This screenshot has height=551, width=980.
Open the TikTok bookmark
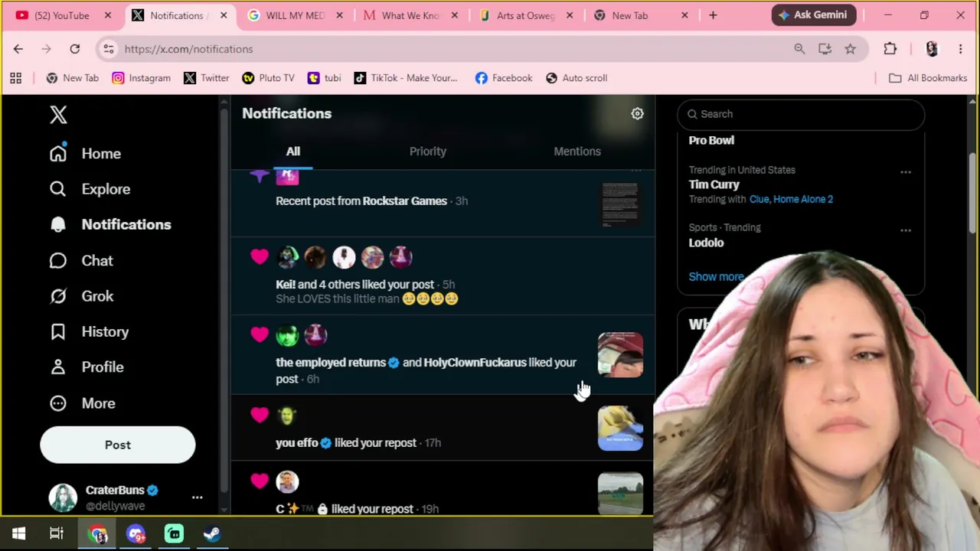click(x=405, y=78)
